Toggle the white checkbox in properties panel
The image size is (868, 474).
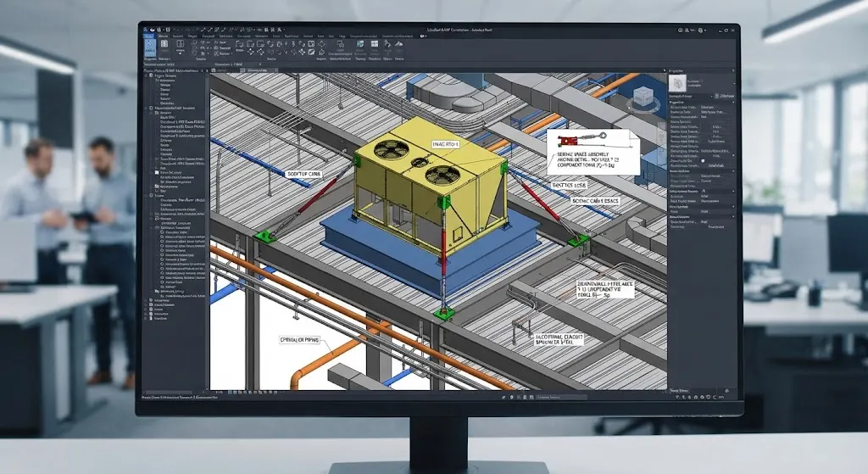click(703, 161)
